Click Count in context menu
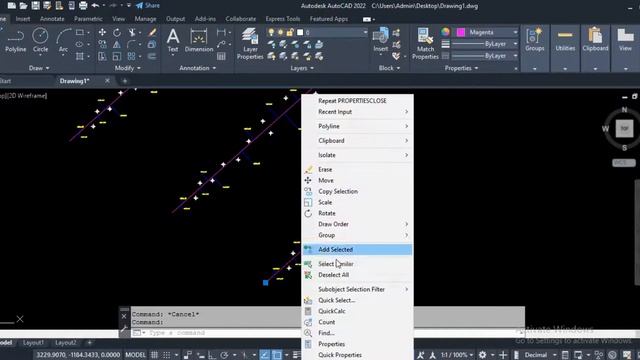640x360 pixels. [x=358, y=322]
